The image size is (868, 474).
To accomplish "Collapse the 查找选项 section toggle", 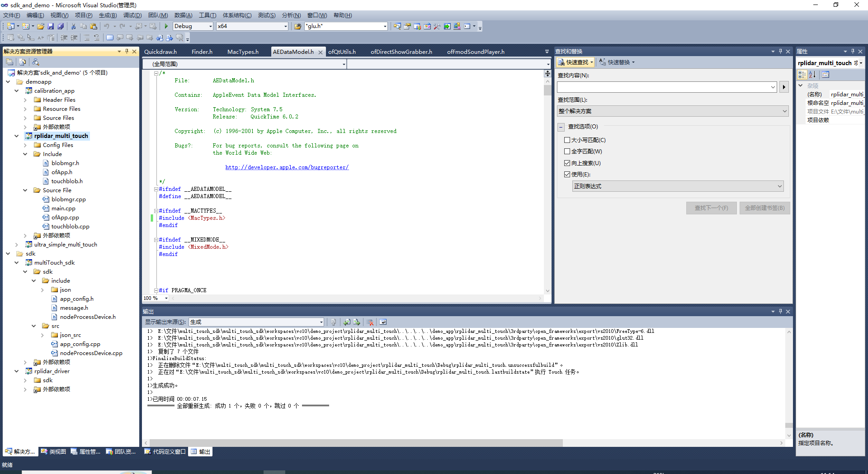I will [561, 127].
